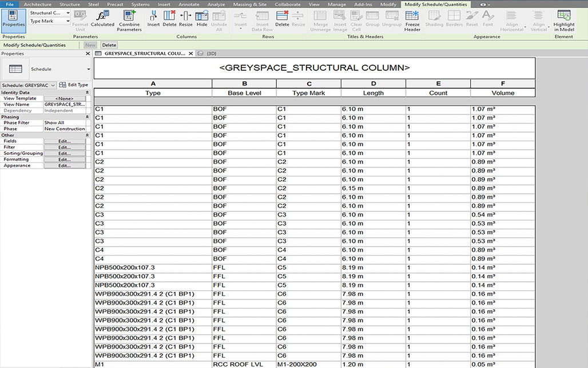Image resolution: width=588 pixels, height=368 pixels.
Task: Switch to the Architecture ribbon tab
Action: click(x=38, y=4)
